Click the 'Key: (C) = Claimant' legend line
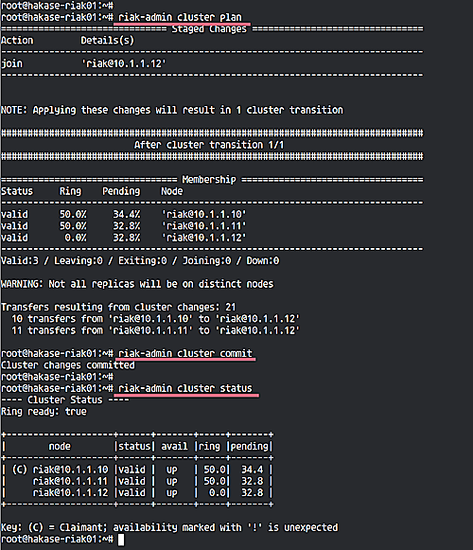Screen dimensions: 473x550 point(169,528)
